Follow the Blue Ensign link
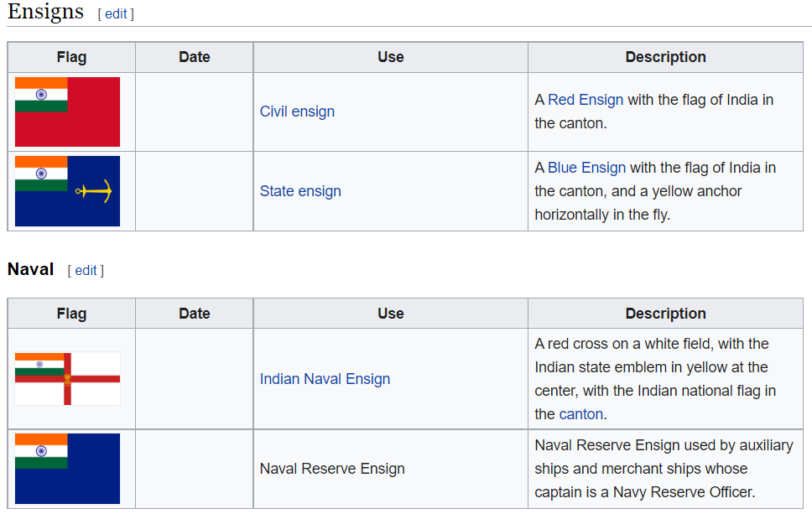This screenshot has width=812, height=514. [x=586, y=168]
